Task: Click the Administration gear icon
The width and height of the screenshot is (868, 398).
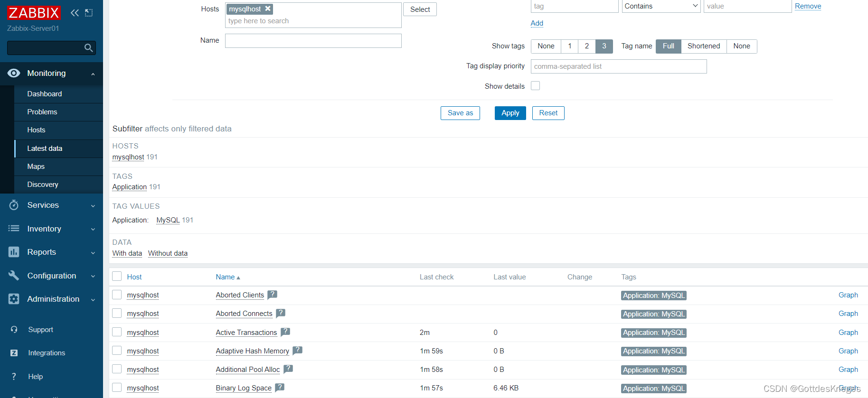Action: (x=14, y=299)
